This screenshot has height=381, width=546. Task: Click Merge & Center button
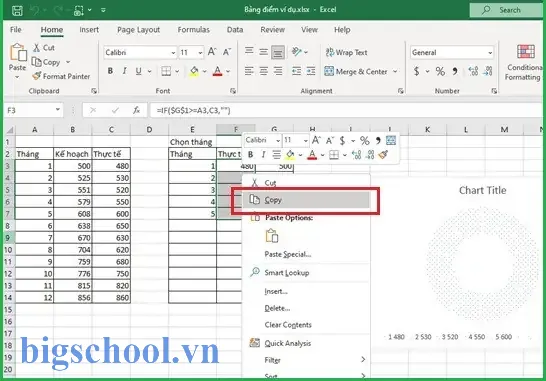click(x=356, y=71)
